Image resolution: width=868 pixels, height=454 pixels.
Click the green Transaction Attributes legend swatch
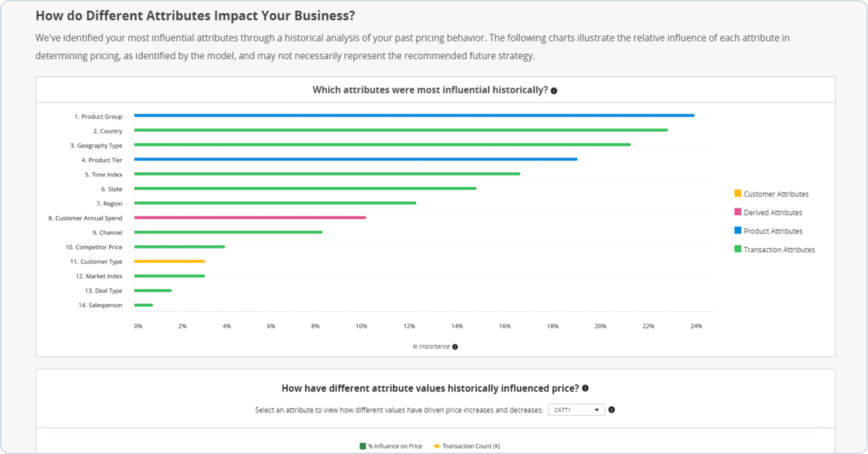738,249
